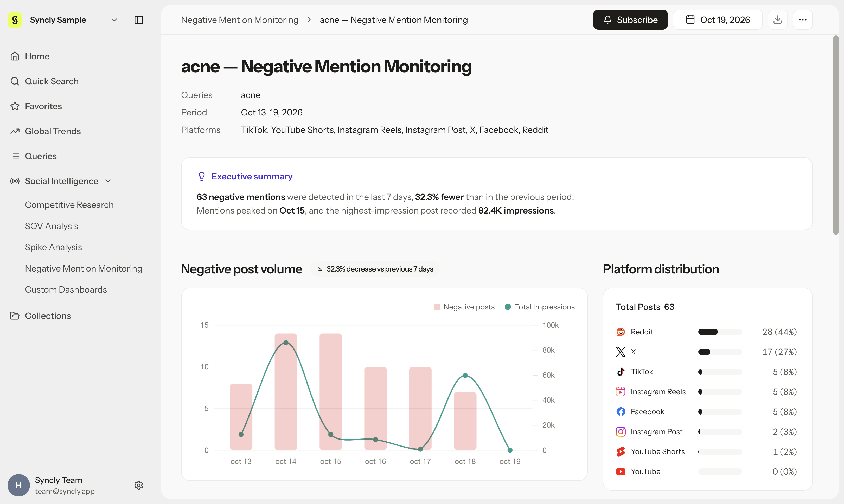Select Negative Mention Monitoring in sidebar

[x=84, y=268]
